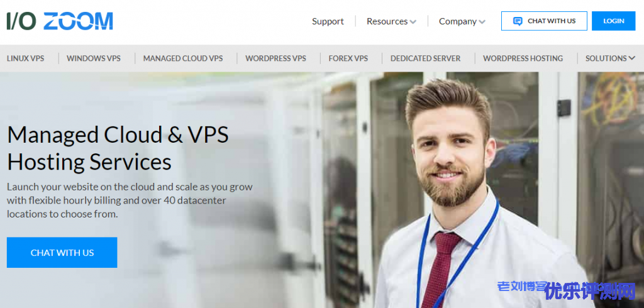Select FOREX VPS menu item
The height and width of the screenshot is (308, 644).
(348, 58)
